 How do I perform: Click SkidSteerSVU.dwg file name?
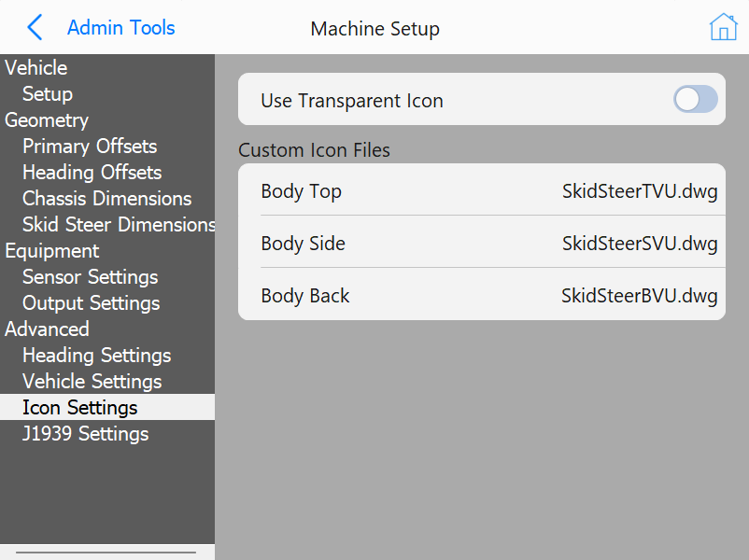tap(640, 244)
